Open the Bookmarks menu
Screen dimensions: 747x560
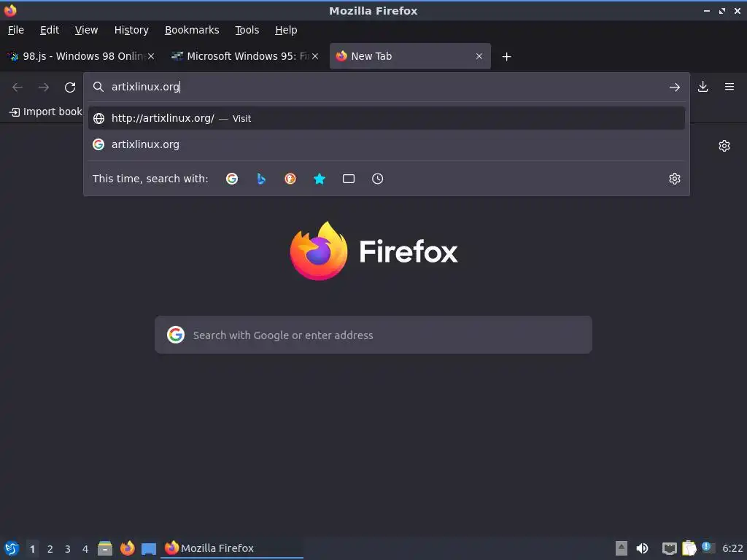click(192, 30)
